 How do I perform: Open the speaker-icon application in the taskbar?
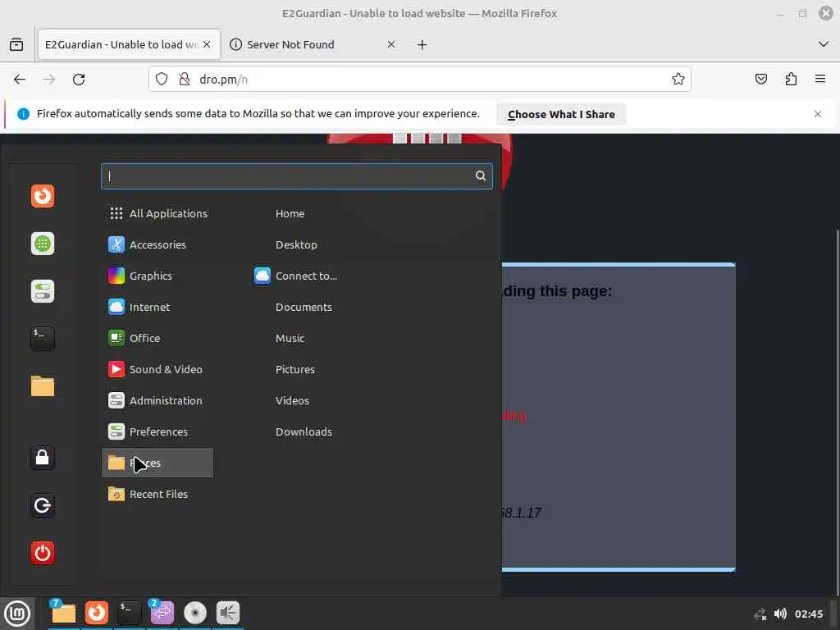[228, 613]
